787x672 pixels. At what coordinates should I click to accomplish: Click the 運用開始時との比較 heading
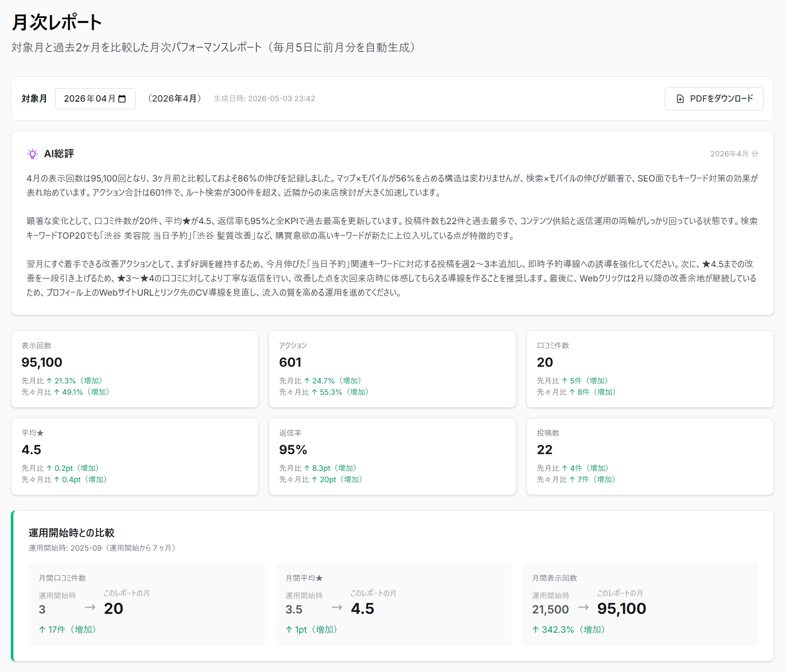pyautogui.click(x=72, y=533)
